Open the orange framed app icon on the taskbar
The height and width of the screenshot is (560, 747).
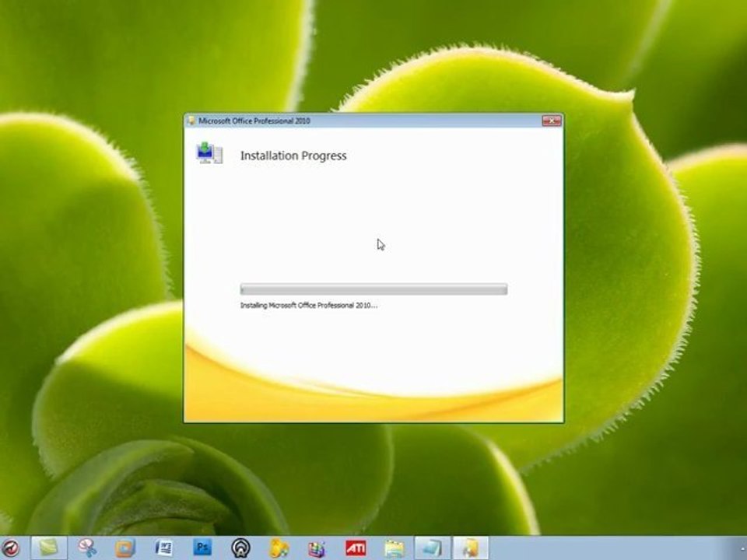(124, 548)
